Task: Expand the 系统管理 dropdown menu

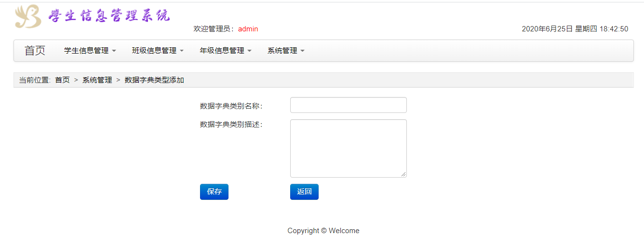Action: tap(286, 51)
